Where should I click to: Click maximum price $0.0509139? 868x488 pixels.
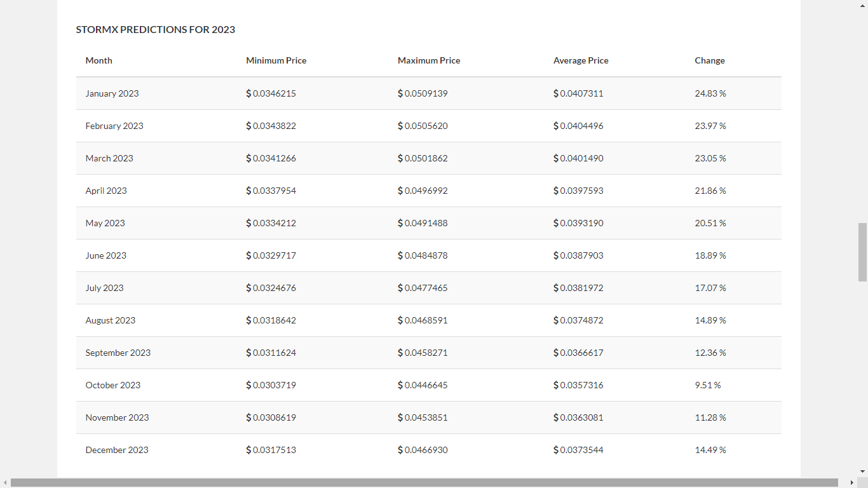423,93
